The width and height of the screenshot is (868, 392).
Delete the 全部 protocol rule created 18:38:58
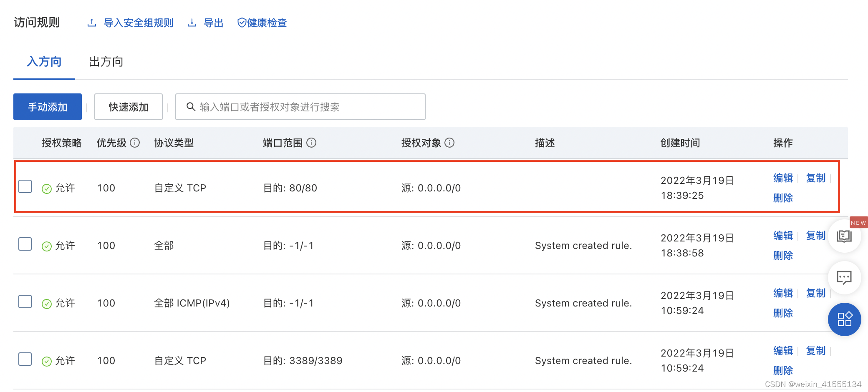pyautogui.click(x=783, y=255)
